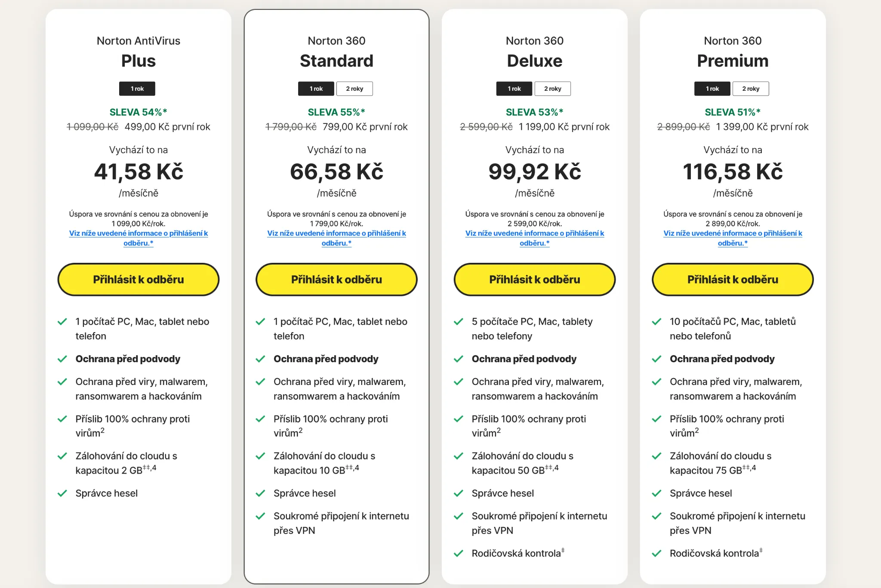The height and width of the screenshot is (588, 881).
Task: Click checkmark beside "5 počítače PC" in Deluxe
Action: tap(459, 321)
